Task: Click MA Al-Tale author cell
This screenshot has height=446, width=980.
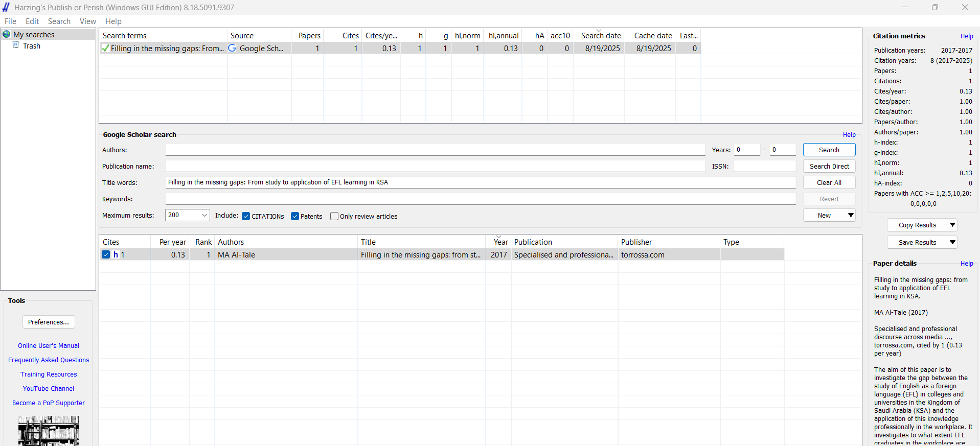Action: (286, 254)
